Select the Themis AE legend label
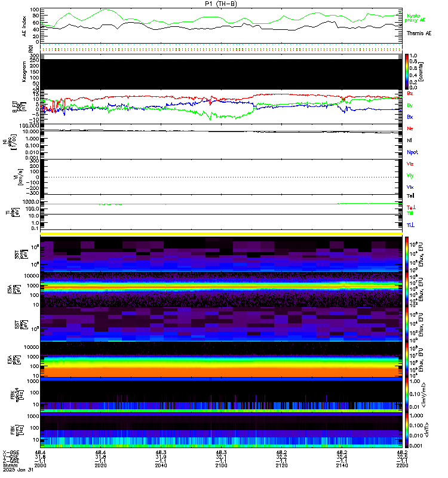The height and width of the screenshot is (478, 448). pyautogui.click(x=419, y=33)
